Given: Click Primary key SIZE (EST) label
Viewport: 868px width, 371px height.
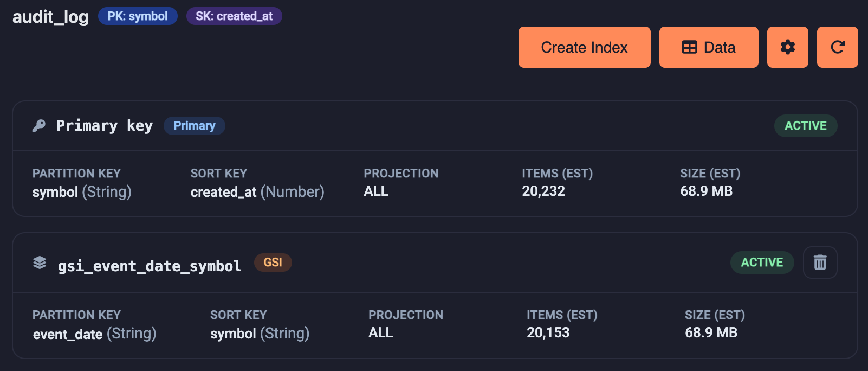Looking at the screenshot, I should point(710,174).
